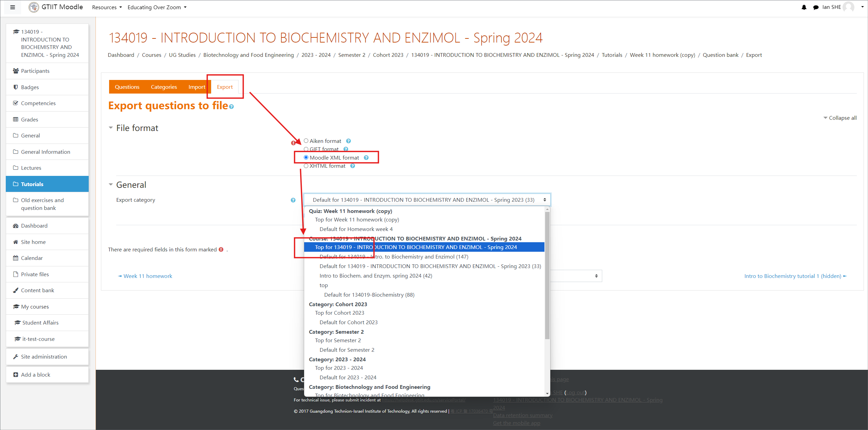Open the notifications bell

(804, 7)
